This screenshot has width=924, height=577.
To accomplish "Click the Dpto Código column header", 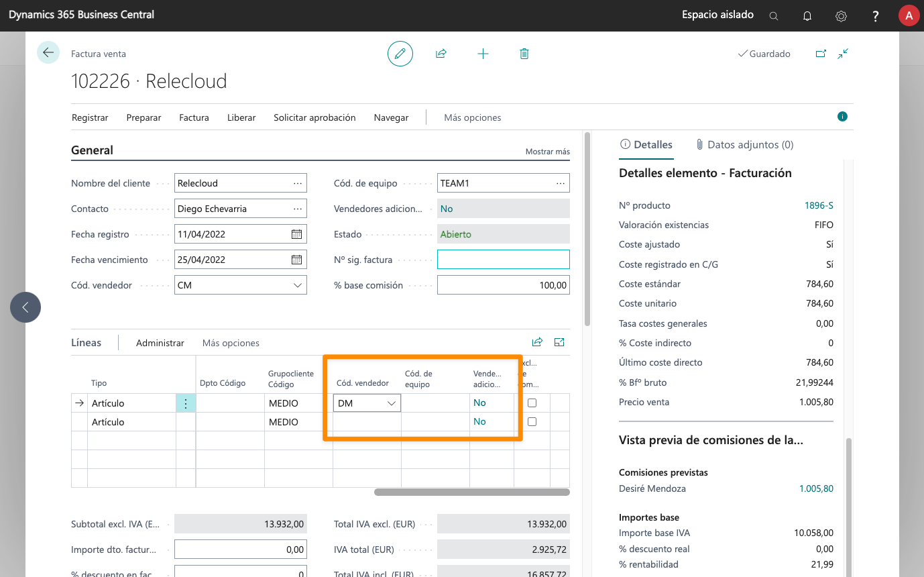I will pyautogui.click(x=223, y=383).
